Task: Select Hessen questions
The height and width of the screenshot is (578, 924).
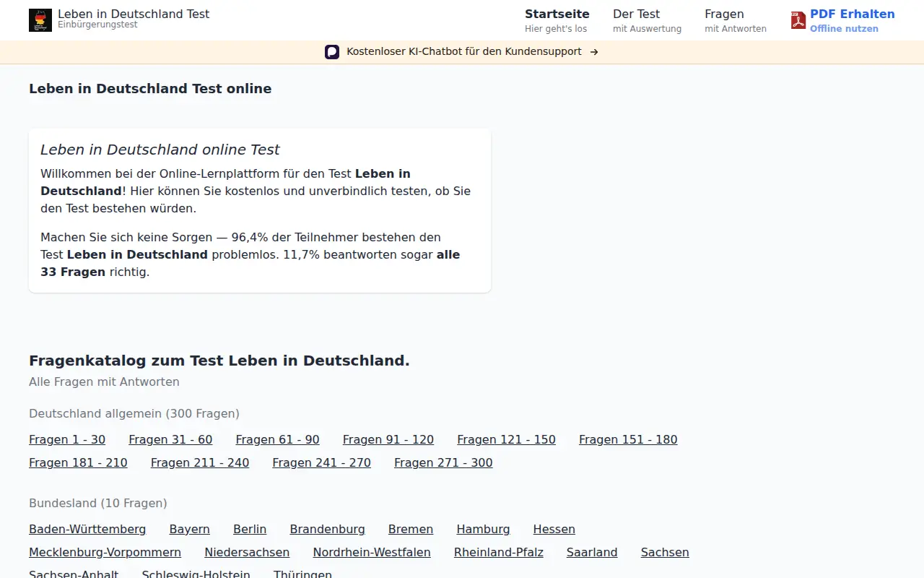Action: [554, 530]
